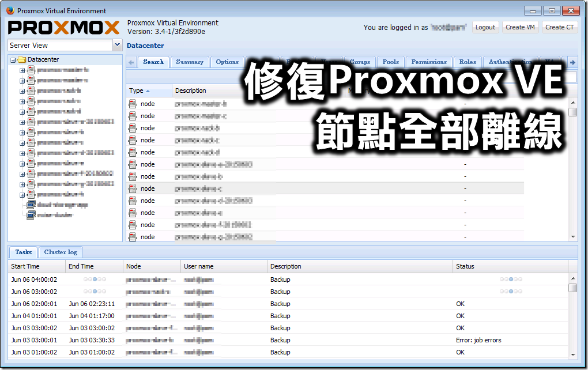Click the Create VM button

point(520,27)
